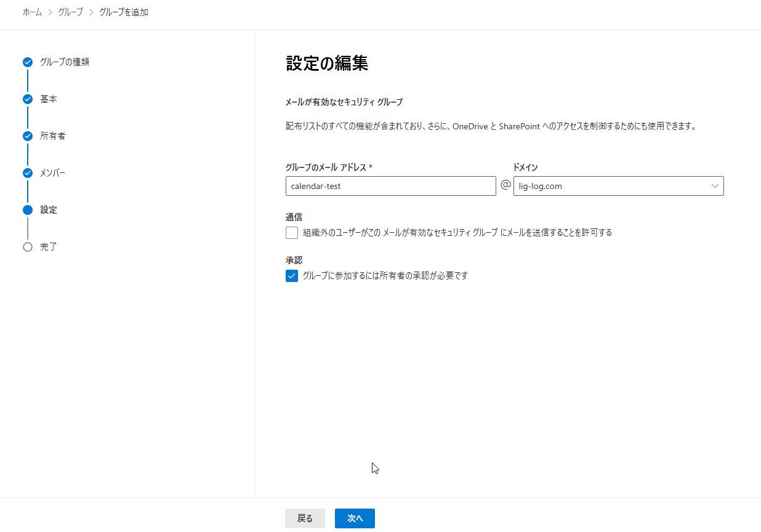Open the ドメイン dropdown lig-log.com
Image resolution: width=761 pixels, height=532 pixels.
618,186
